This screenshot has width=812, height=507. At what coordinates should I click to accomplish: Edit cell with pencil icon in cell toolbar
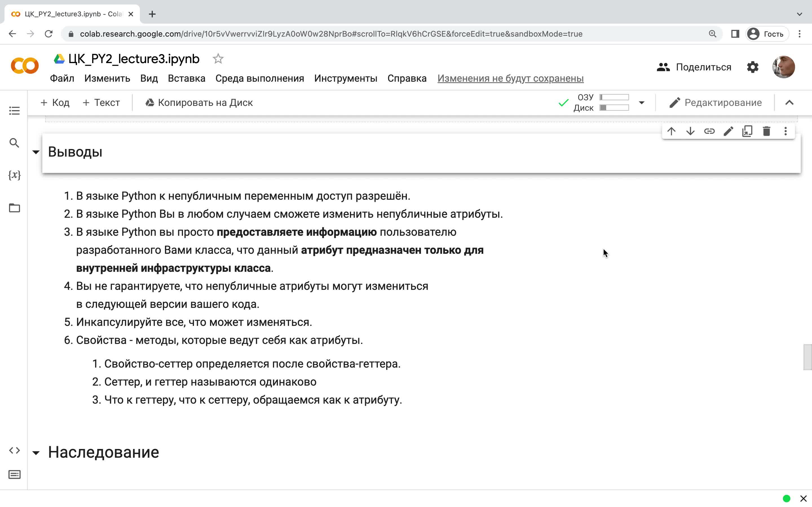coord(728,131)
